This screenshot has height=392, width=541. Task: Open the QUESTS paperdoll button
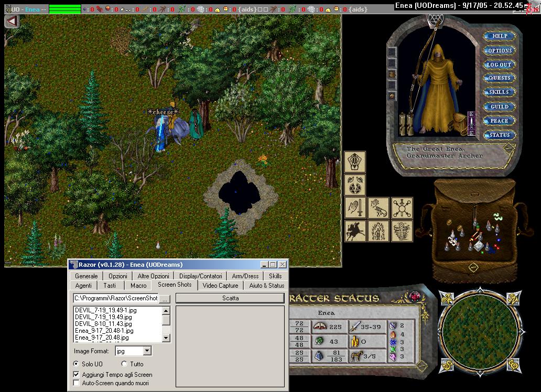tap(500, 78)
